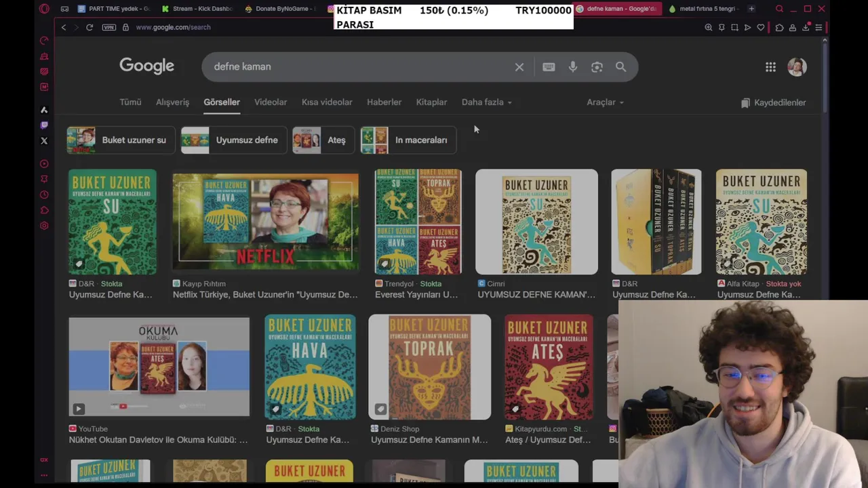Open the Trendyol four-book set image
Screen dimensions: 868x488
(x=418, y=222)
